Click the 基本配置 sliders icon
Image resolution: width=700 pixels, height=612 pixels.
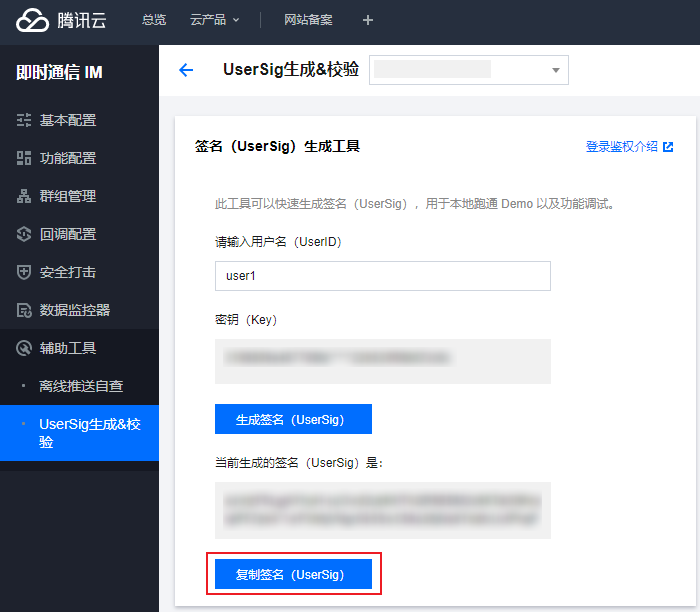24,120
